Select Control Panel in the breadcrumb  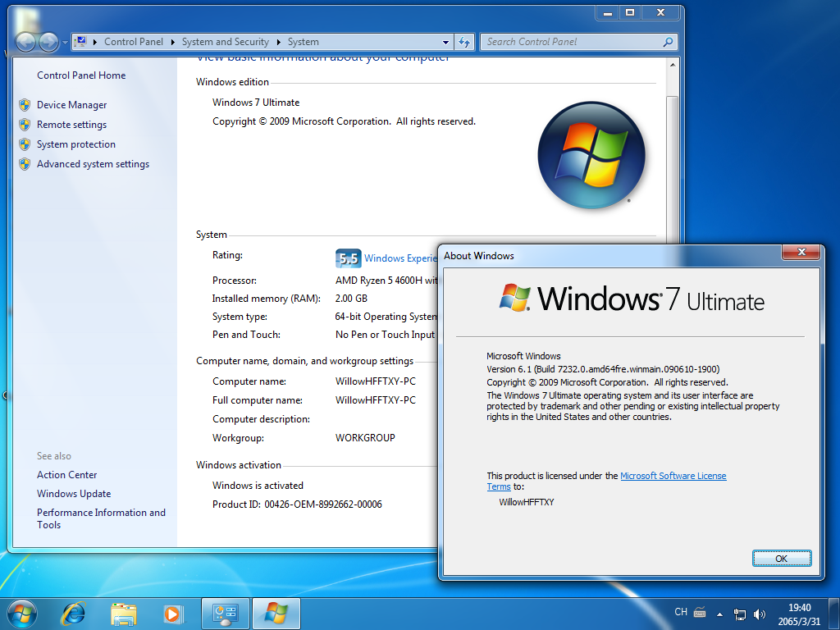point(134,42)
